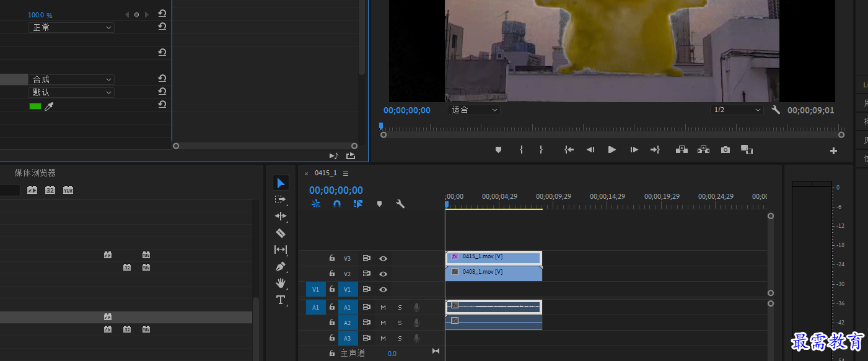Solo track A1
This screenshot has height=361, width=868.
(400, 307)
